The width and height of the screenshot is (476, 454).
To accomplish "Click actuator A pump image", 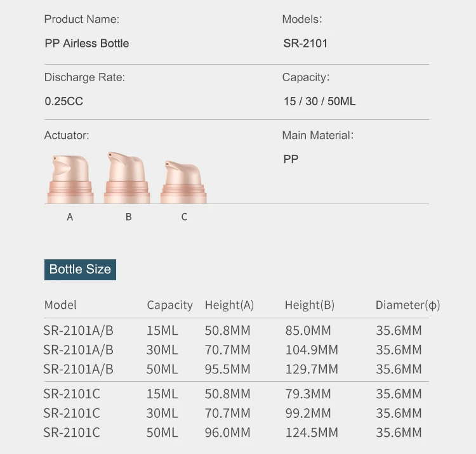I will (x=70, y=179).
